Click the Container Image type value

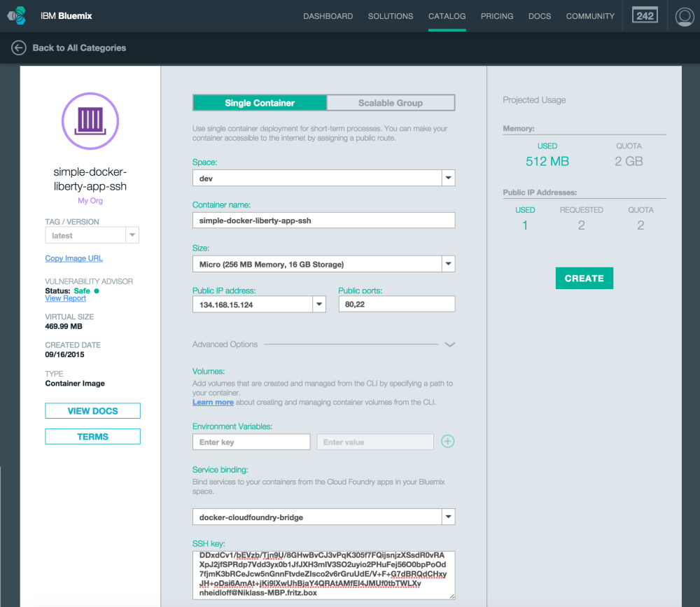click(x=75, y=383)
